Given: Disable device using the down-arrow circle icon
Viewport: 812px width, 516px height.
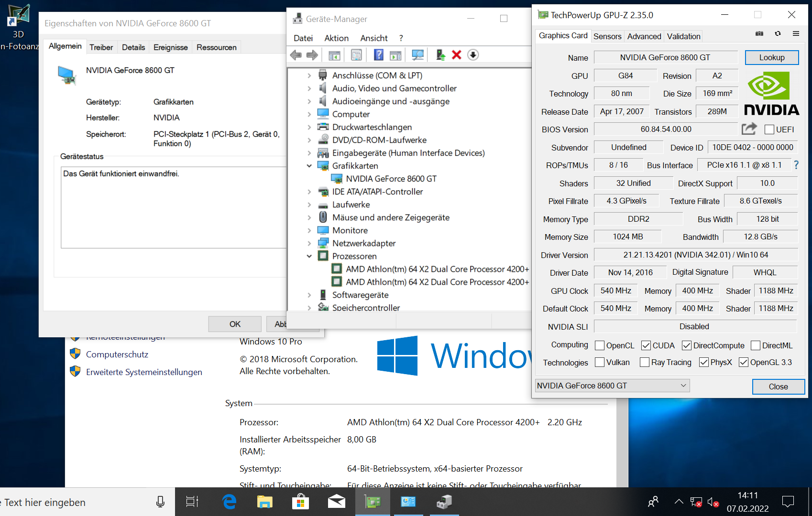Looking at the screenshot, I should pyautogui.click(x=473, y=55).
